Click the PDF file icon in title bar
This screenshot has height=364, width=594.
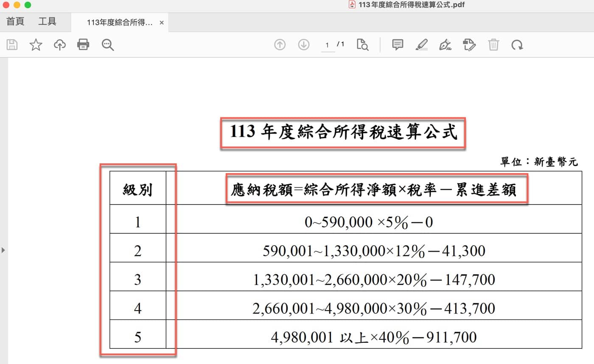pyautogui.click(x=352, y=5)
